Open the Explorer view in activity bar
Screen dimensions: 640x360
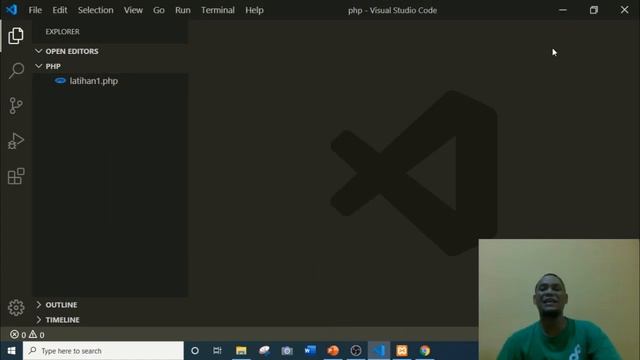[16, 36]
